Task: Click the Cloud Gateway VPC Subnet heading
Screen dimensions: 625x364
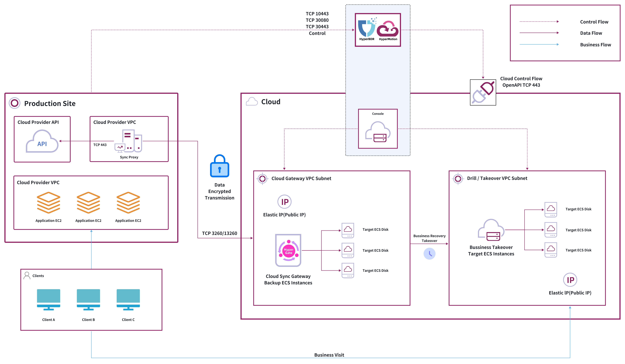Action: (x=301, y=178)
